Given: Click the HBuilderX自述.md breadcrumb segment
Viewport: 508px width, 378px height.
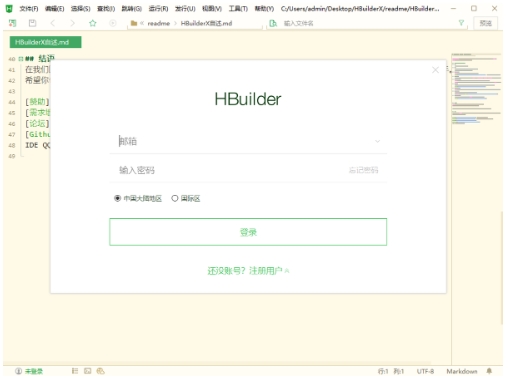Looking at the screenshot, I should click(206, 23).
